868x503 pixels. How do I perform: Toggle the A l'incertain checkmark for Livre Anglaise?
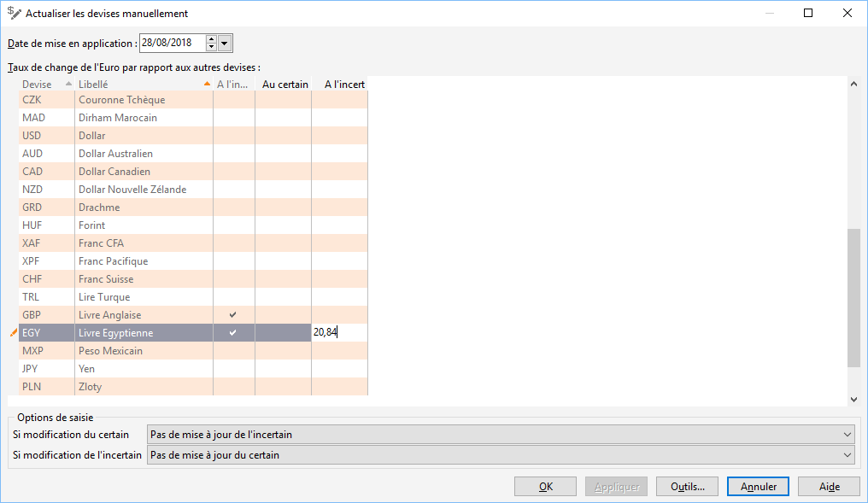coord(233,315)
